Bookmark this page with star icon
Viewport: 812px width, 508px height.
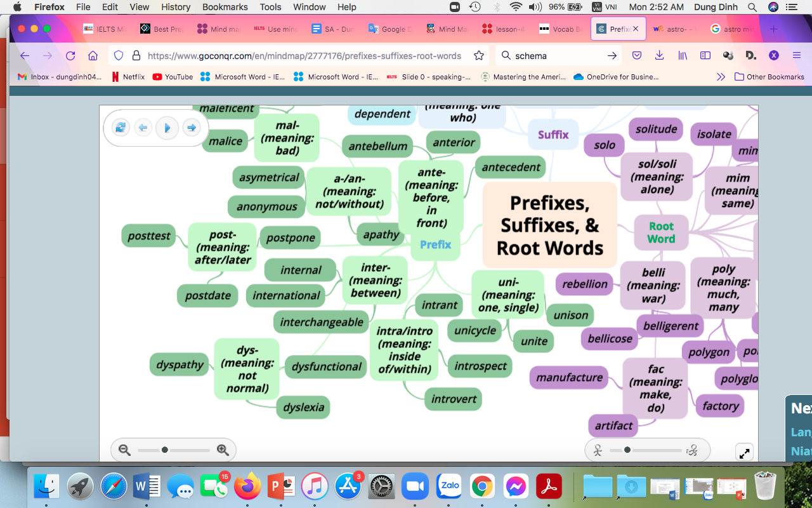(479, 55)
